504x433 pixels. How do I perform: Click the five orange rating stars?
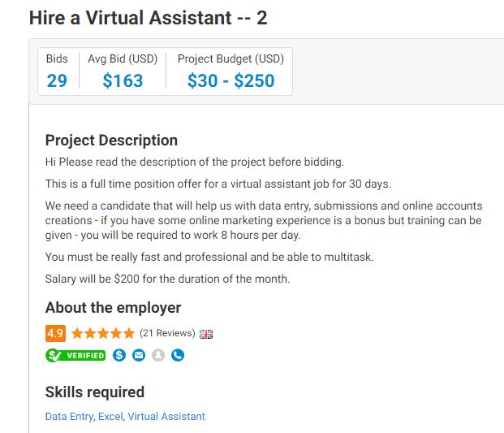point(103,333)
